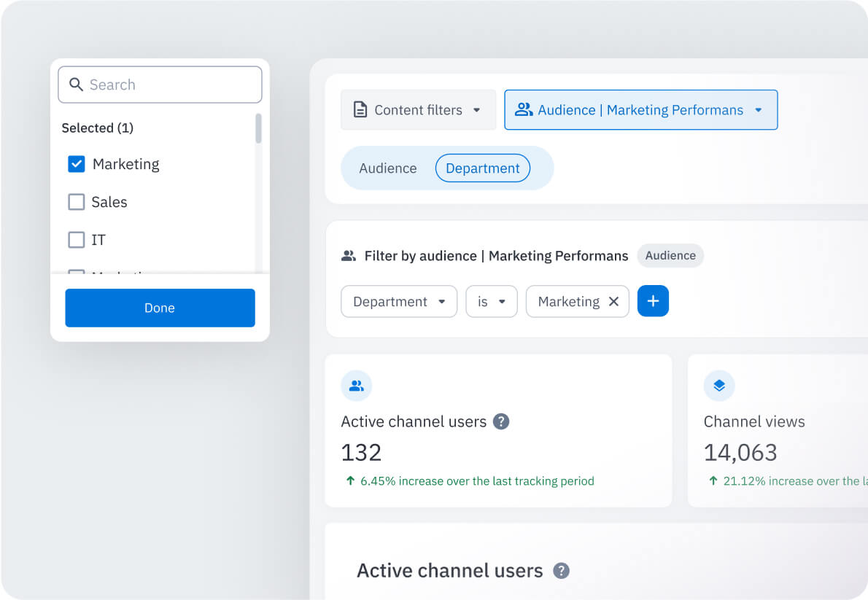Image resolution: width=868 pixels, height=600 pixels.
Task: Uncheck the Marketing checkbox
Action: pos(76,164)
